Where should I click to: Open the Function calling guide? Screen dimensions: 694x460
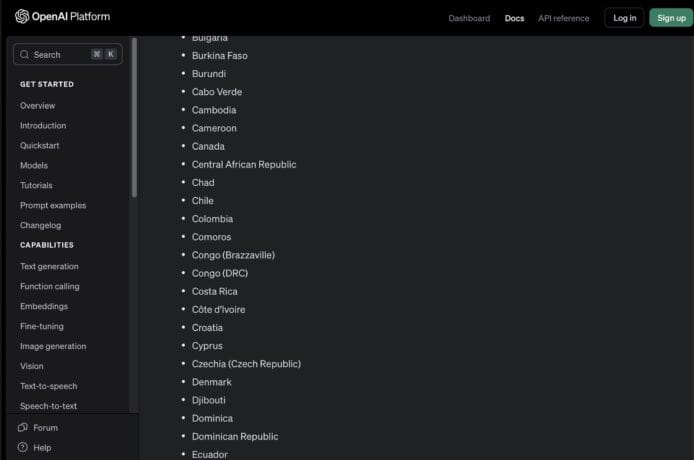click(x=50, y=287)
